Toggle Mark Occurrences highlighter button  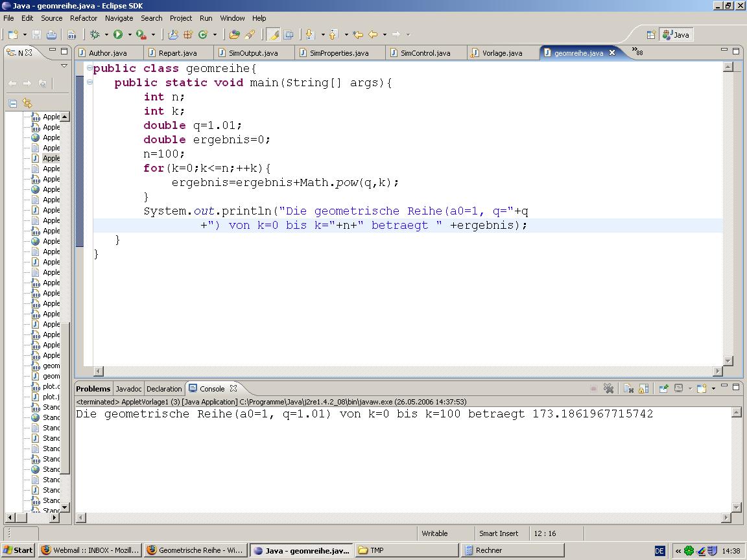coord(273,34)
